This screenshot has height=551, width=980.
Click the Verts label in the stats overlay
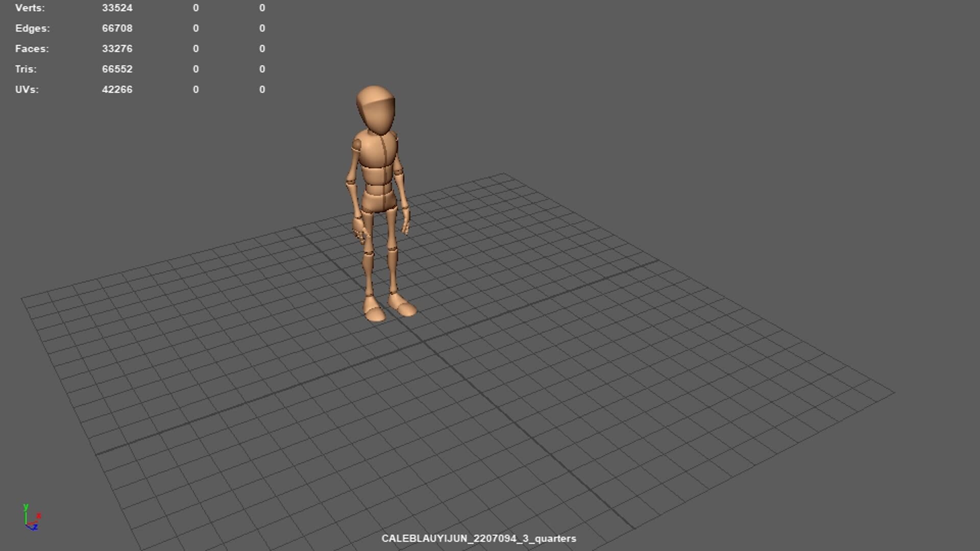(x=30, y=8)
